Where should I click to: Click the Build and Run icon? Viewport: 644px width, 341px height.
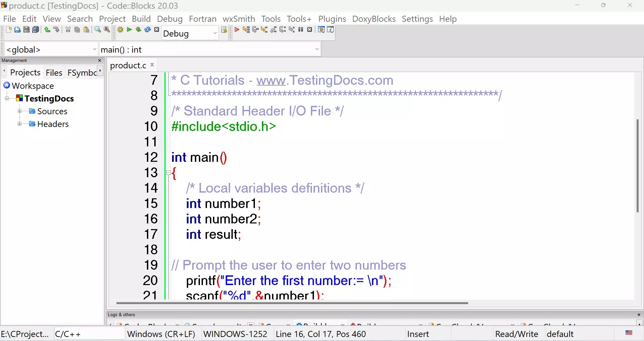[x=138, y=30]
